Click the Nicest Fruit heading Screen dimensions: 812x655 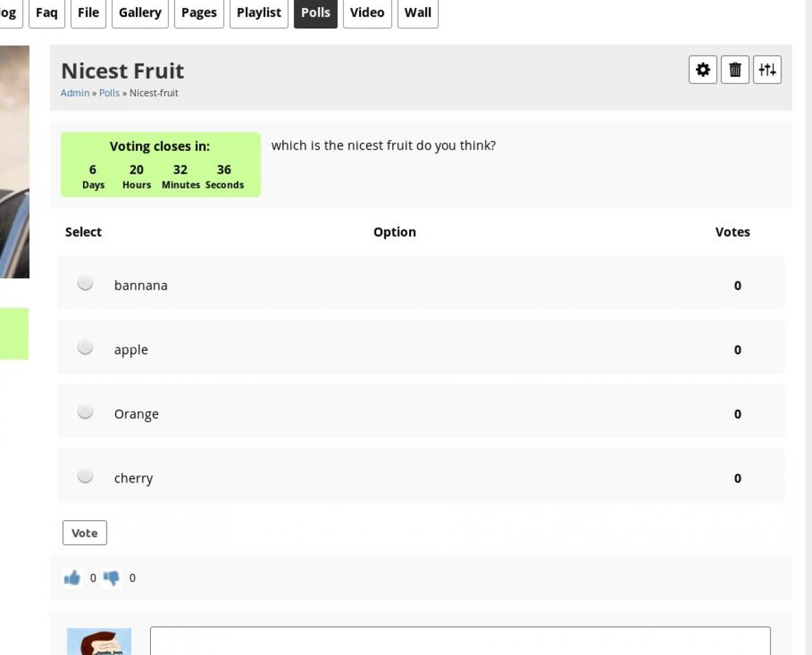[122, 71]
